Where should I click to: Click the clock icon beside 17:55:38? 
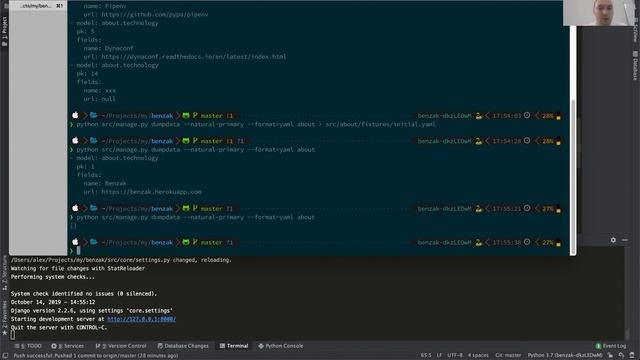pyautogui.click(x=527, y=242)
